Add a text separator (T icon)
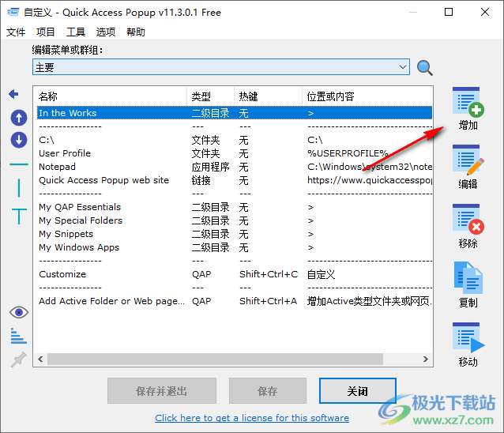This screenshot has height=433, width=504. coord(19,216)
